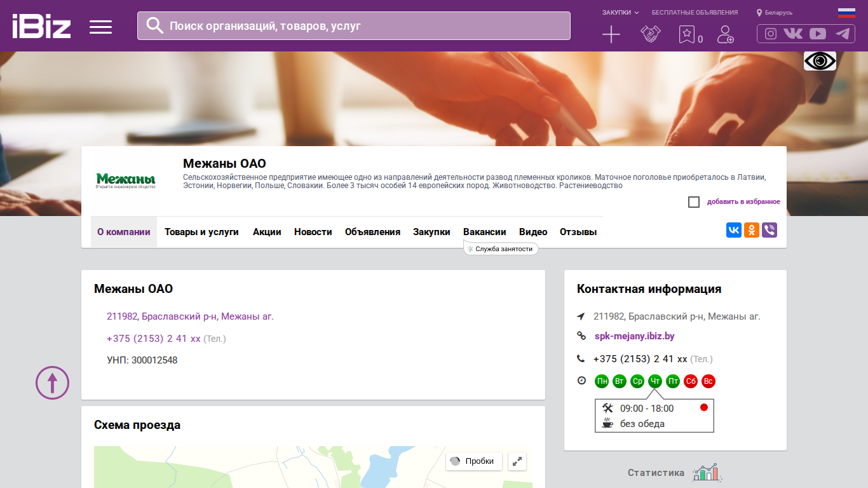Open iBiz Instagram page
The width and height of the screenshot is (868, 488).
[771, 34]
